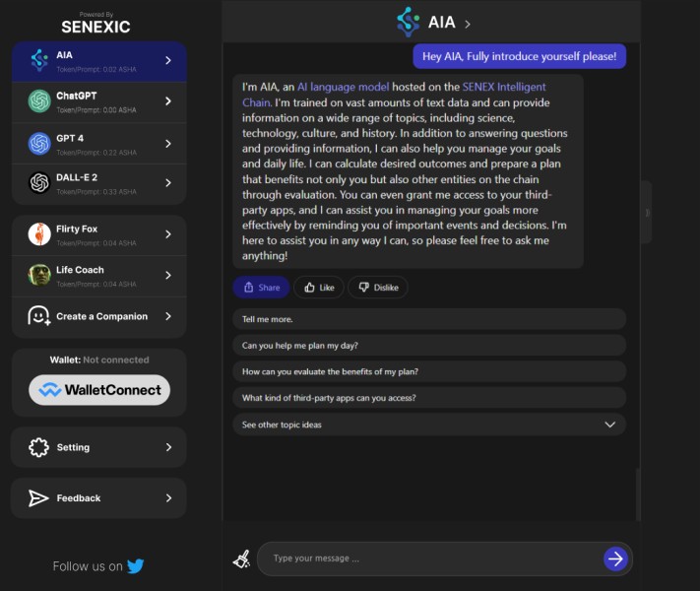Select the GPT 4 model entry
700x591 pixels.
[99, 144]
